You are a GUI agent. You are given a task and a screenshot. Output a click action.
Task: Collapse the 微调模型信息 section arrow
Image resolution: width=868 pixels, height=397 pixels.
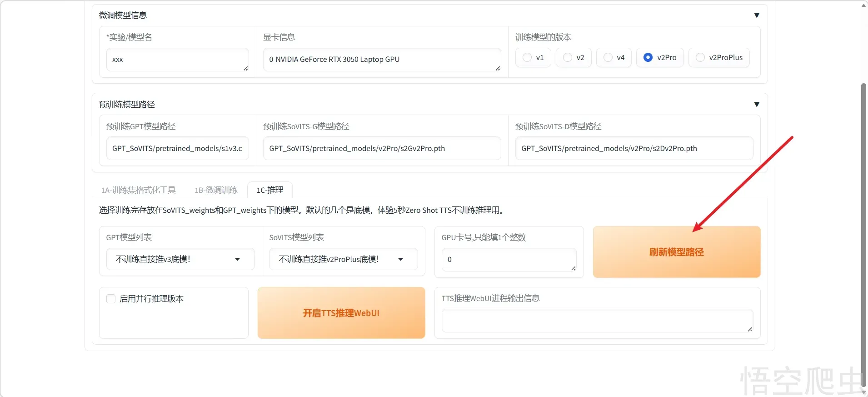[x=756, y=15]
